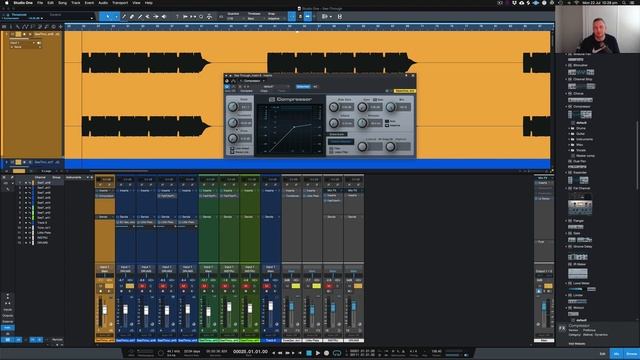Open the Track menu
Screen dimensions: 640x360
(76, 2)
